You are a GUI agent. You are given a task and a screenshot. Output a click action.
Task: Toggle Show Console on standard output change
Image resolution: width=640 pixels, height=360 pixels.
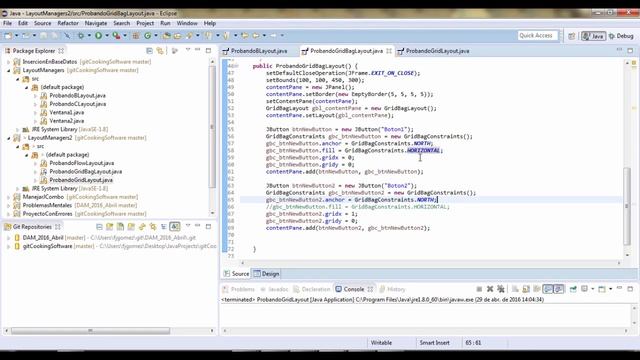click(x=548, y=289)
